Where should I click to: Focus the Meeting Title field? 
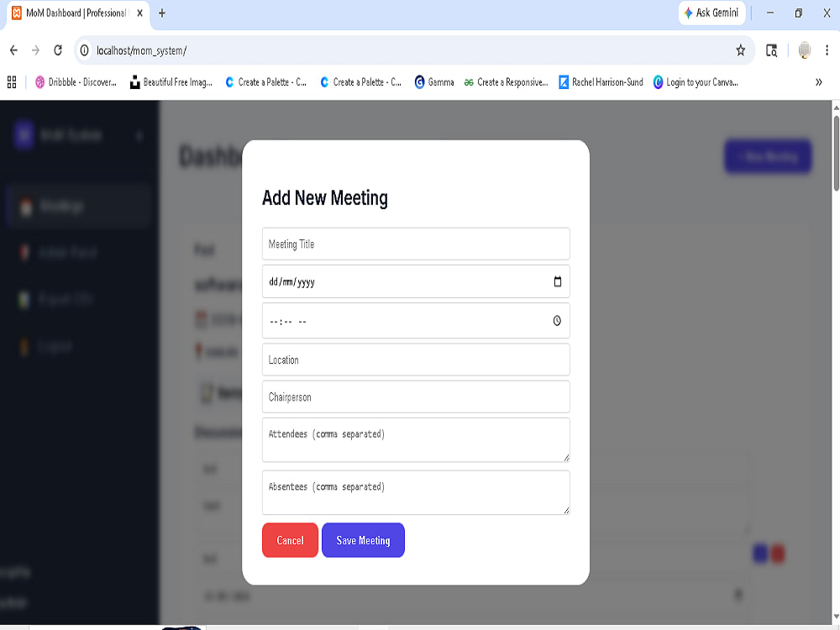(416, 244)
